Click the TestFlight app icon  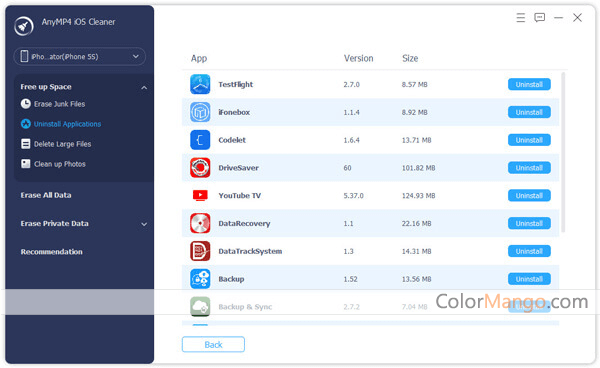[200, 84]
